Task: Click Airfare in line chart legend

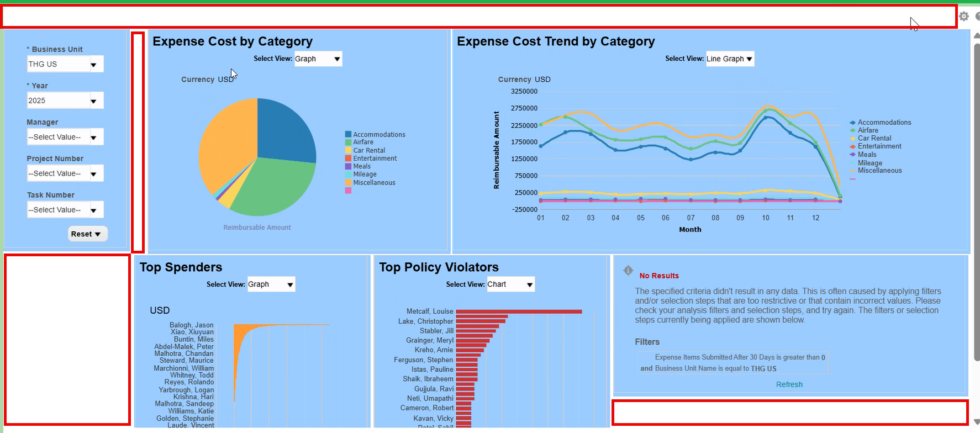Action: tap(868, 130)
